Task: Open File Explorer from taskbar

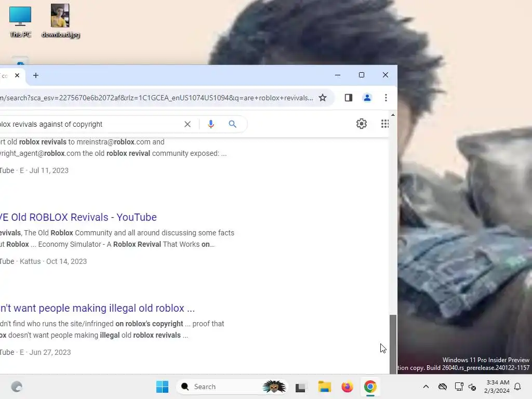Action: click(324, 387)
